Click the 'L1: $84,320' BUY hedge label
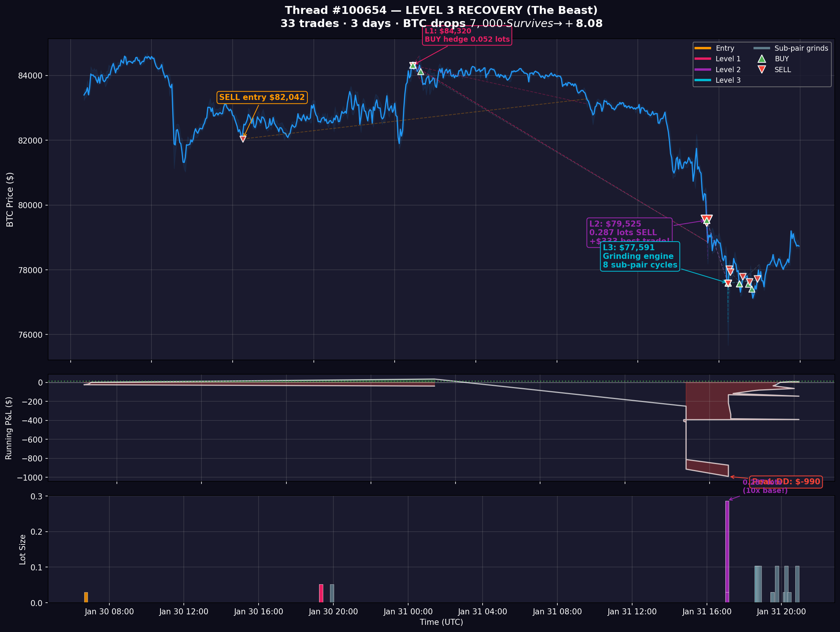 (467, 35)
